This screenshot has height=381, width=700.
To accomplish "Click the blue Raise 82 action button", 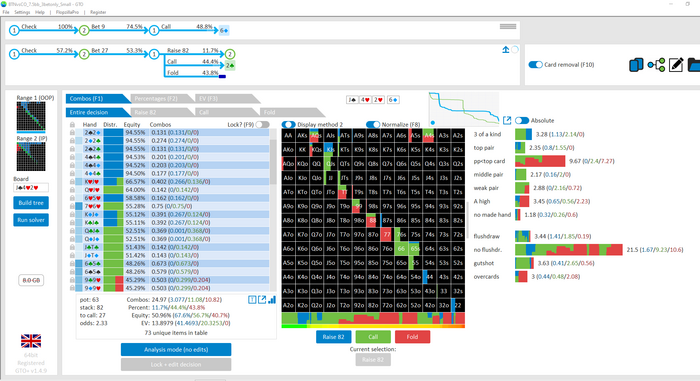I will click(333, 337).
